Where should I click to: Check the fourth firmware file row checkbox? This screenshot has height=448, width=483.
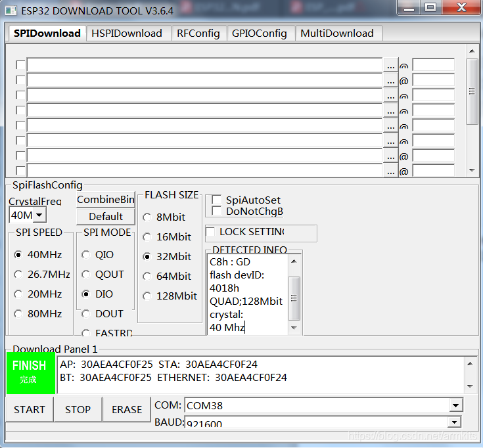[x=20, y=110]
